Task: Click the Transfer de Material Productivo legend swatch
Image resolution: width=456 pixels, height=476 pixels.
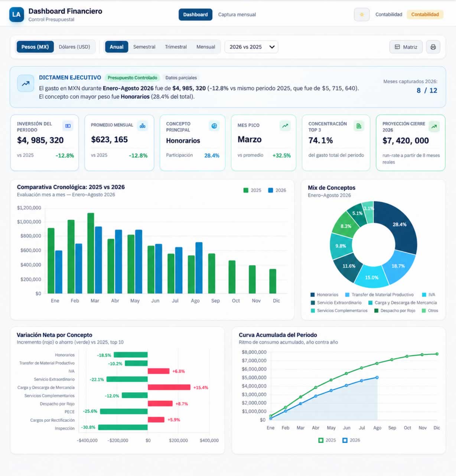Action: coord(347,295)
